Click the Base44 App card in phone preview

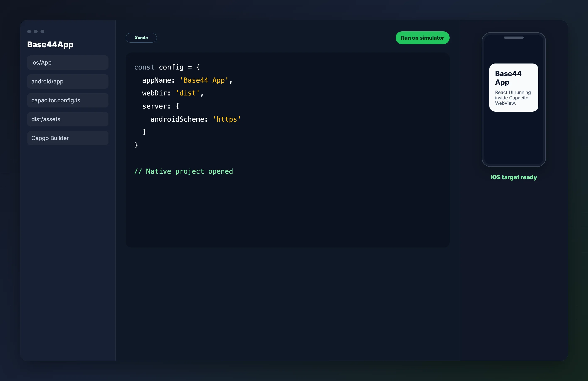(x=514, y=88)
